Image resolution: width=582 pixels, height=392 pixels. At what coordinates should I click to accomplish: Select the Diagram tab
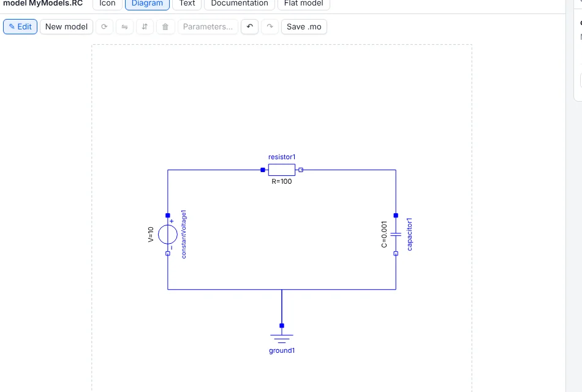coord(148,4)
